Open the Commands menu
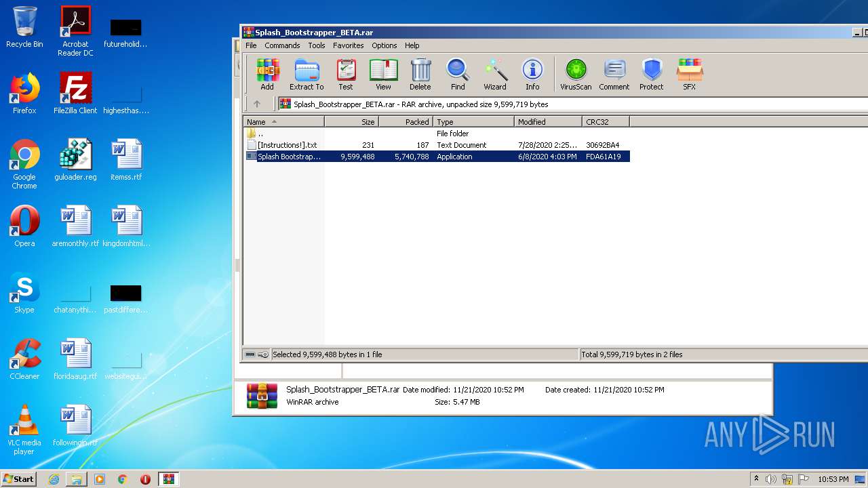Viewport: 868px width, 488px height. click(x=282, y=45)
